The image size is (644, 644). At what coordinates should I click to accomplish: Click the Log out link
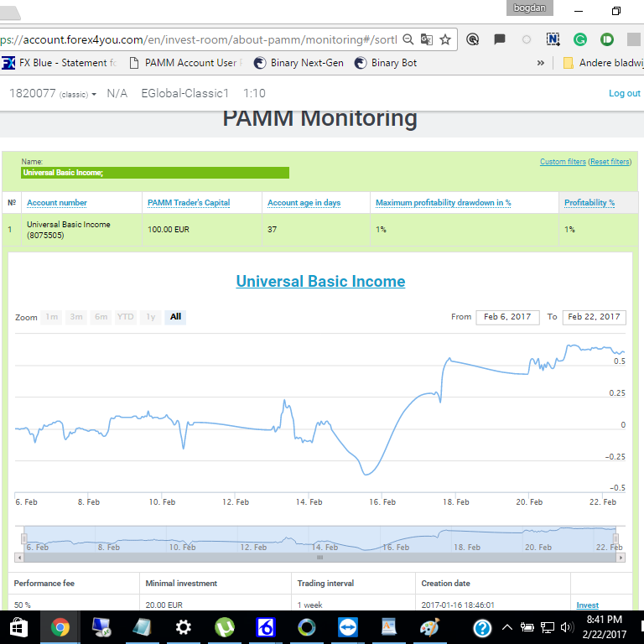coord(624,93)
